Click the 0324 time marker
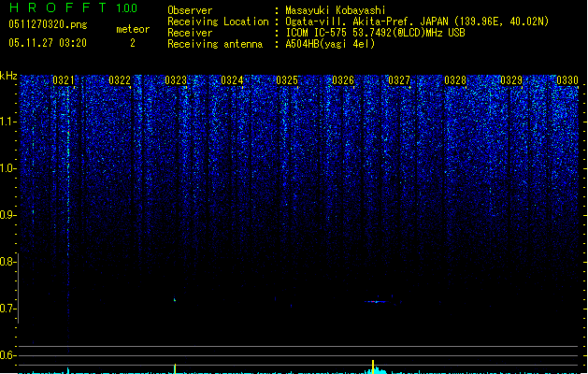588x374 pixels. click(x=232, y=80)
